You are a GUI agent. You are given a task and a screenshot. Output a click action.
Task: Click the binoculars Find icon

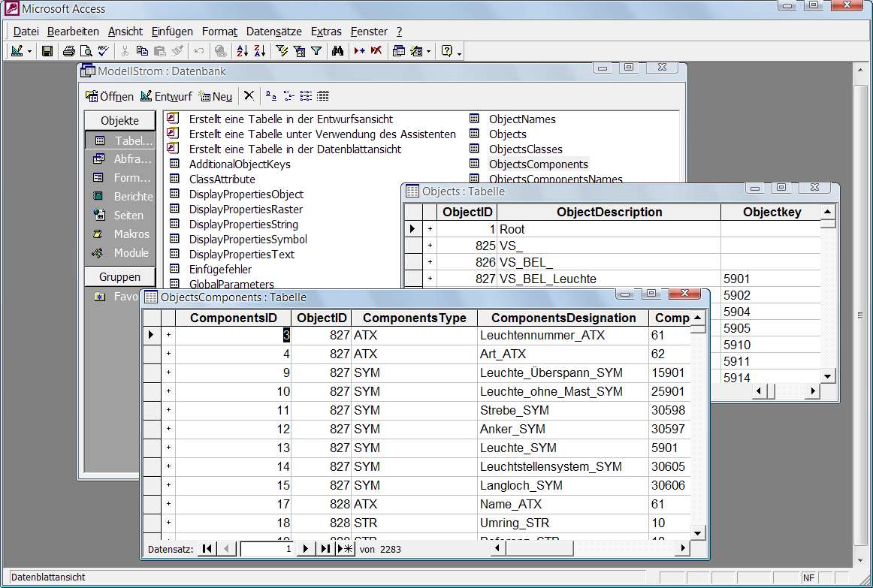coord(338,51)
